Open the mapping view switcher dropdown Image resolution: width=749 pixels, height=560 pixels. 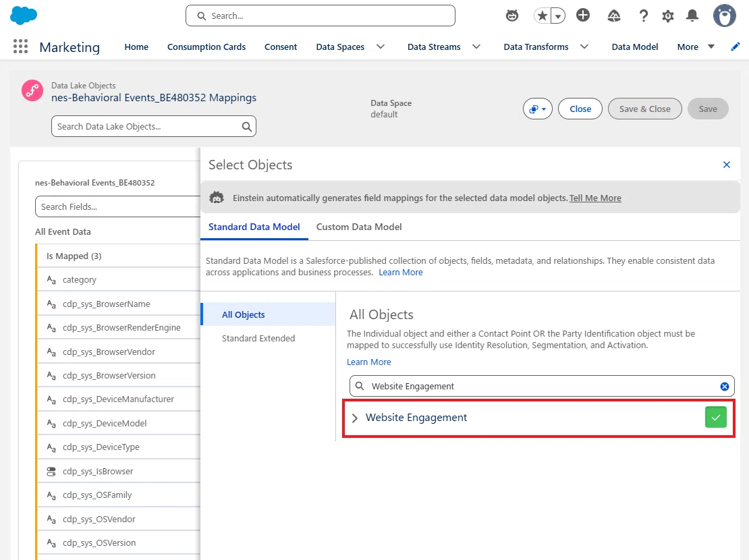[538, 109]
